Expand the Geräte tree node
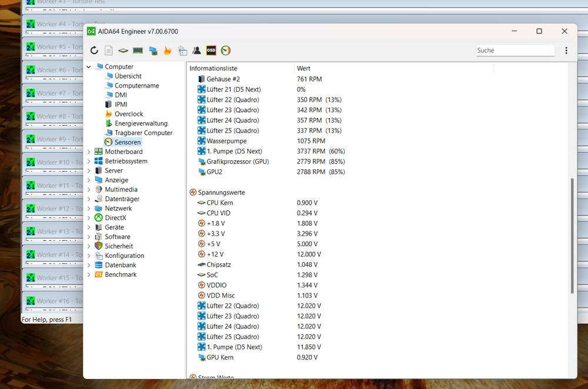Screen dimensions: 588x389 click(89, 227)
